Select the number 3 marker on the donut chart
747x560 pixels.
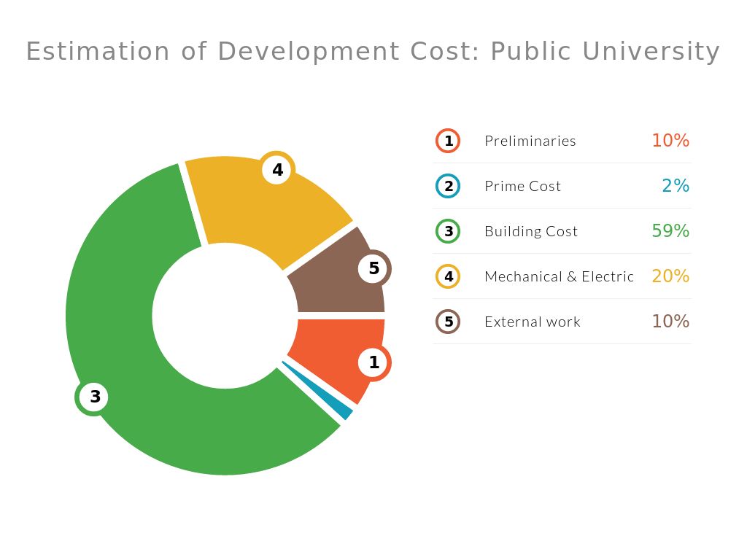94,397
